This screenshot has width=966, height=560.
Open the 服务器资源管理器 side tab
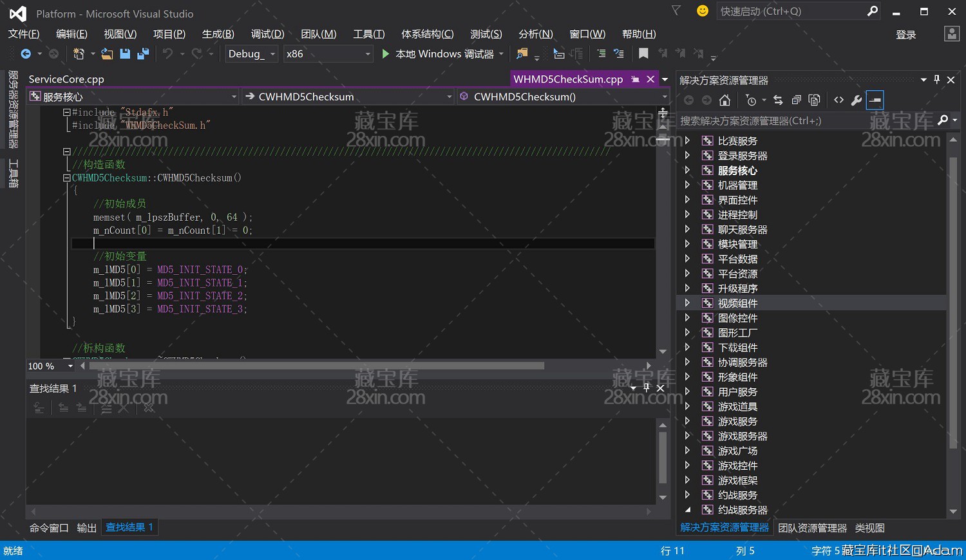pyautogui.click(x=13, y=109)
